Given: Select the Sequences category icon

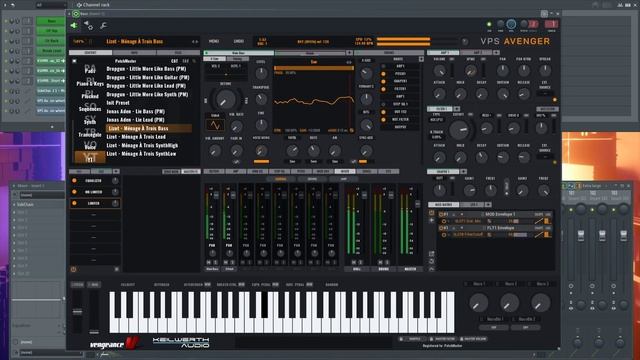Looking at the screenshot, I should (90, 107).
